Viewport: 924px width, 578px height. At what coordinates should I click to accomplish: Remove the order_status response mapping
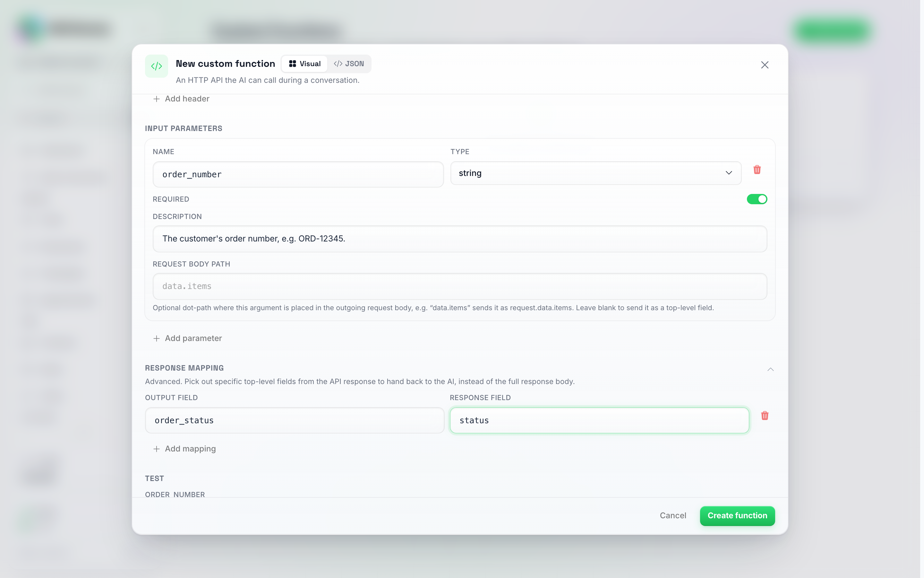(x=765, y=416)
